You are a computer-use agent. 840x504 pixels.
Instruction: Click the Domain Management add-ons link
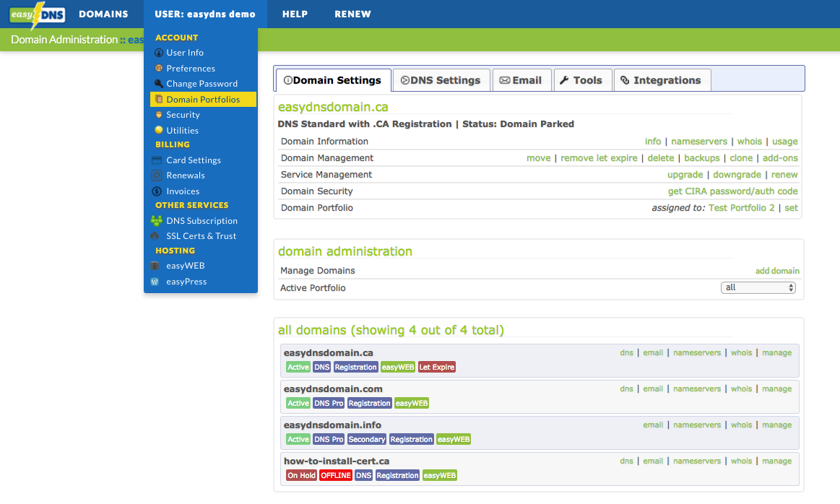coord(780,158)
